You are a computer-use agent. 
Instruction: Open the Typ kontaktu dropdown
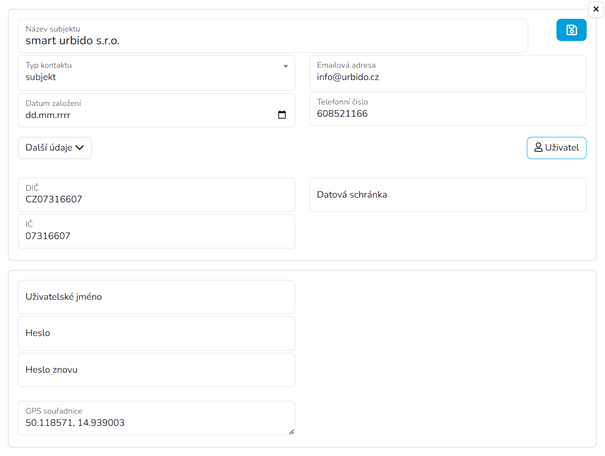pos(157,73)
